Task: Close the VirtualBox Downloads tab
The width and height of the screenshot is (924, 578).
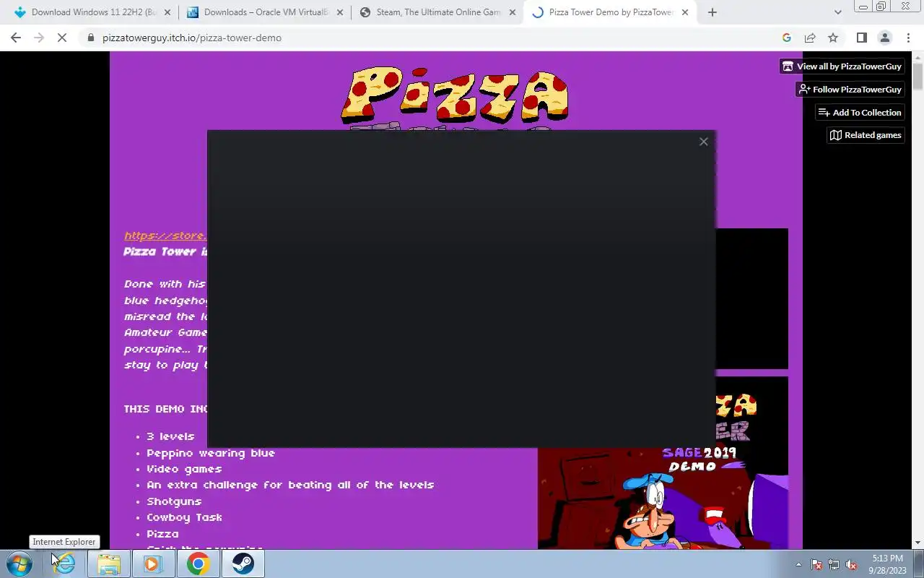Action: pos(339,12)
